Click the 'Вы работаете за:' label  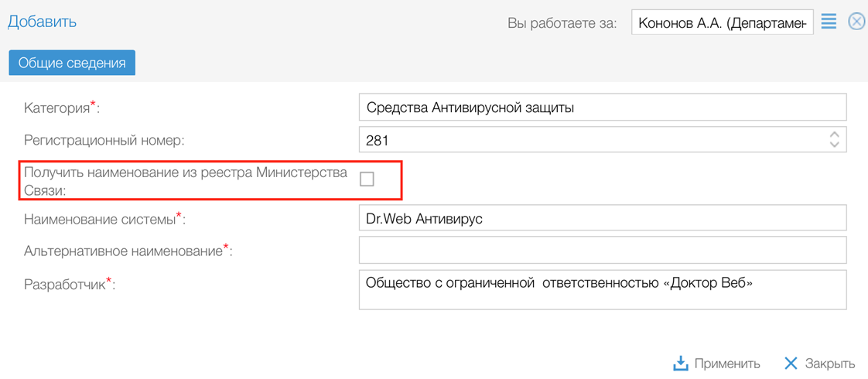(x=562, y=23)
